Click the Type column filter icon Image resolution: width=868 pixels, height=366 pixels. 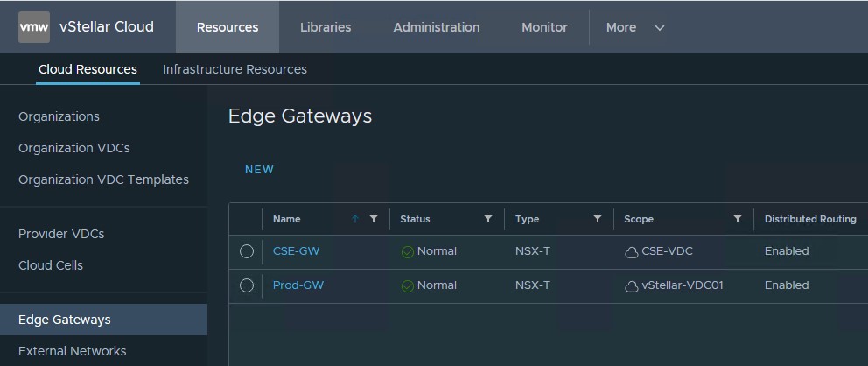click(x=598, y=219)
